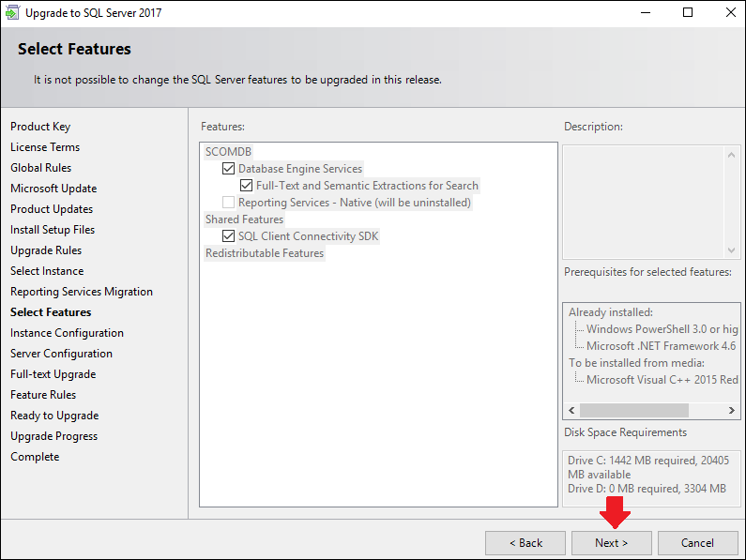This screenshot has width=746, height=560.
Task: Click the Description box scroll-up arrow
Action: [731, 155]
